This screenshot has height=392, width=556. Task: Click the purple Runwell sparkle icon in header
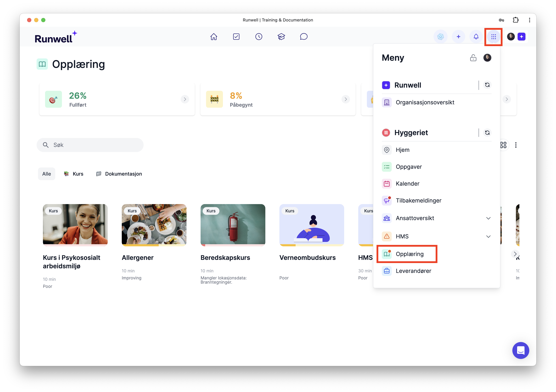click(521, 37)
